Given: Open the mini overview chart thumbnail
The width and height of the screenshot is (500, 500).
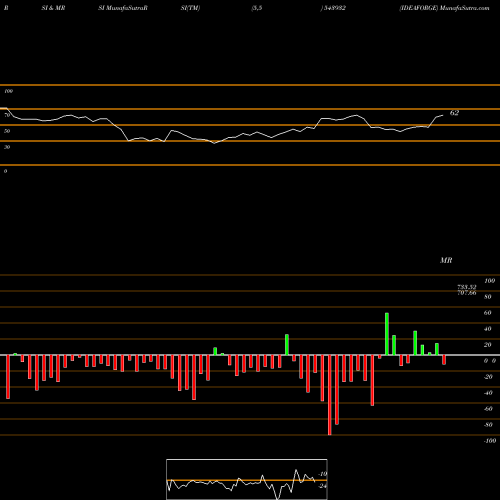Looking at the screenshot, I should point(247,479).
